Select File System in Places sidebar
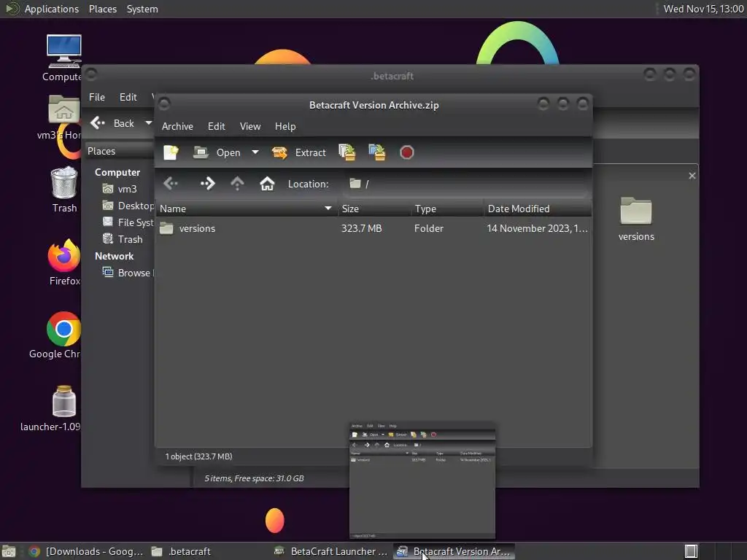Image resolution: width=747 pixels, height=560 pixels. pyautogui.click(x=128, y=222)
